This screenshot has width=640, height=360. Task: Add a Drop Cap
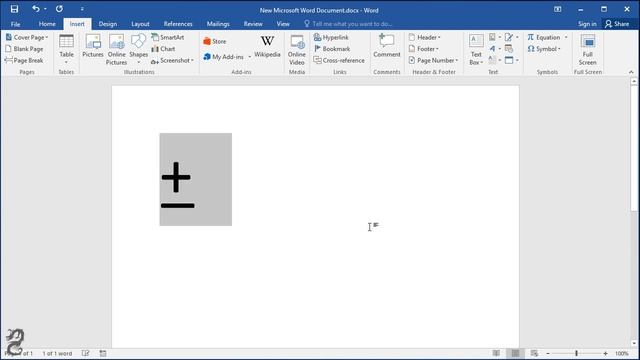[x=495, y=60]
